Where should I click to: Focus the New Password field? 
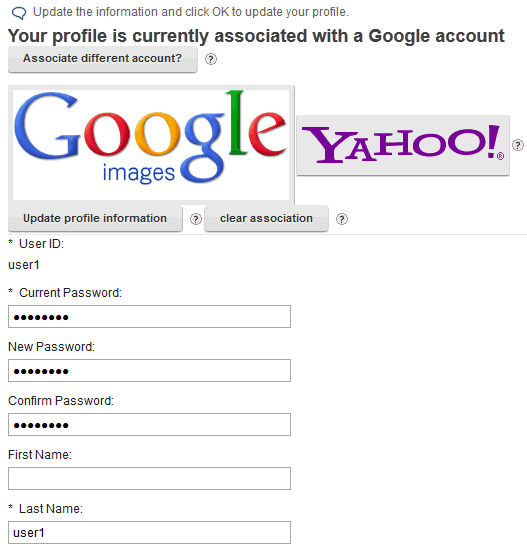pyautogui.click(x=150, y=371)
